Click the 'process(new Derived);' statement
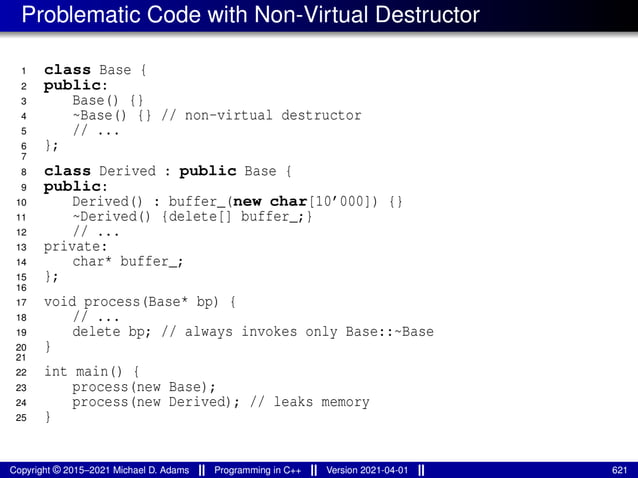Screen dimensions: 638x478 tap(156, 402)
